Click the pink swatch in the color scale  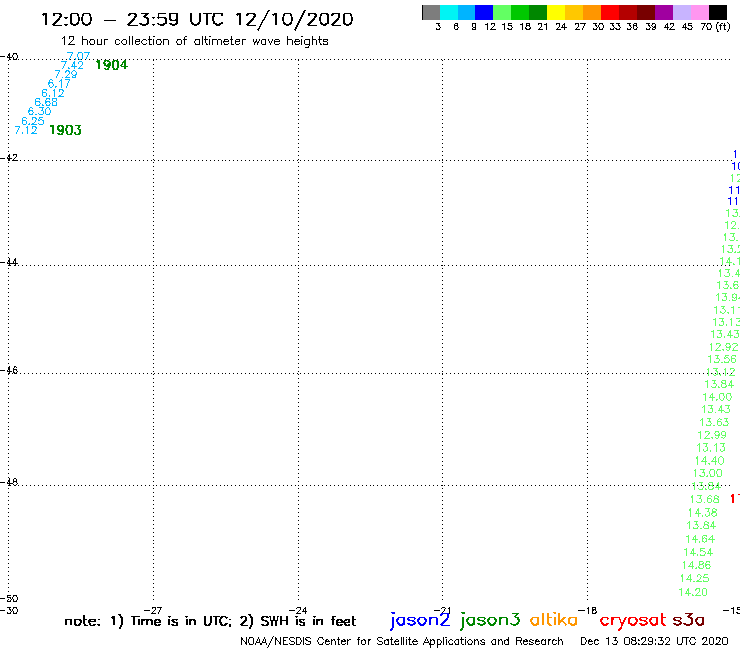pyautogui.click(x=700, y=12)
